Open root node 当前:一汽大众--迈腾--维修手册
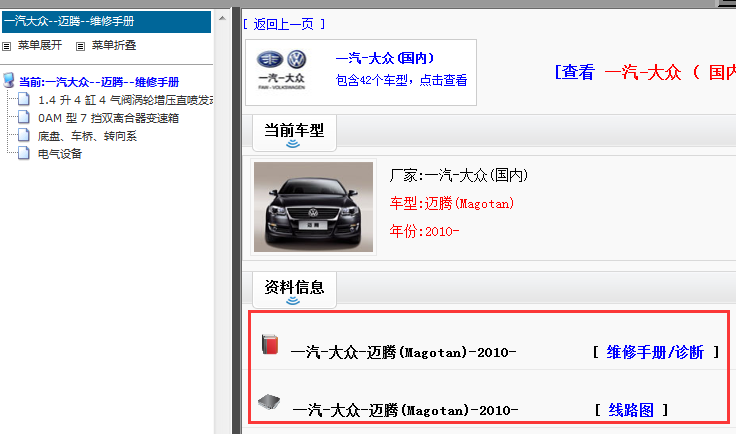The image size is (736, 434). click(x=99, y=82)
